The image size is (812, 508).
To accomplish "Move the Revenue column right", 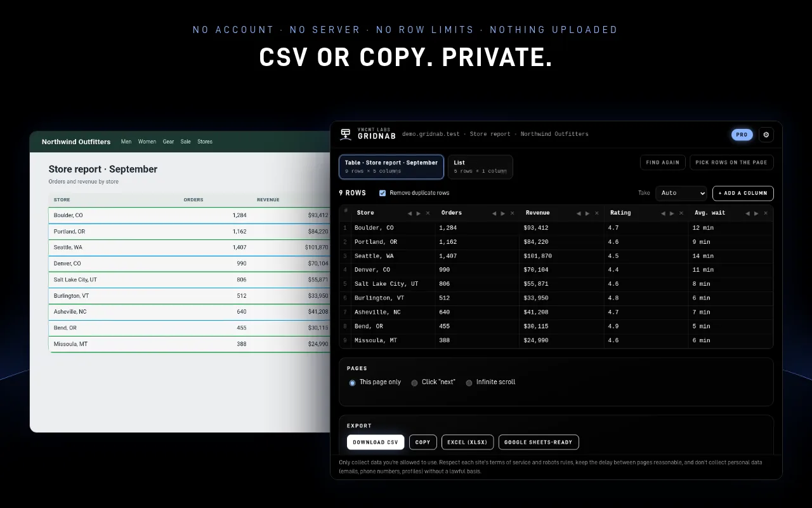I will tap(587, 213).
